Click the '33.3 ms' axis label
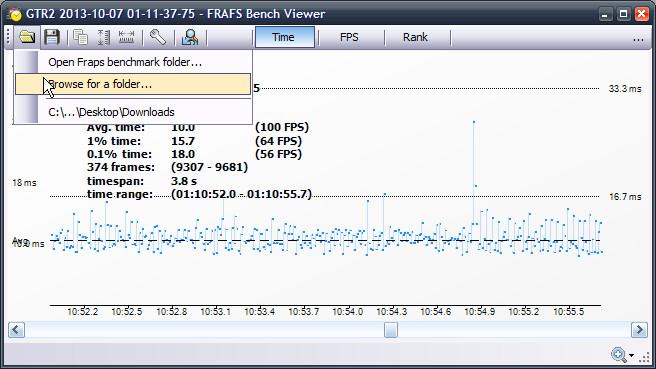 click(x=625, y=89)
